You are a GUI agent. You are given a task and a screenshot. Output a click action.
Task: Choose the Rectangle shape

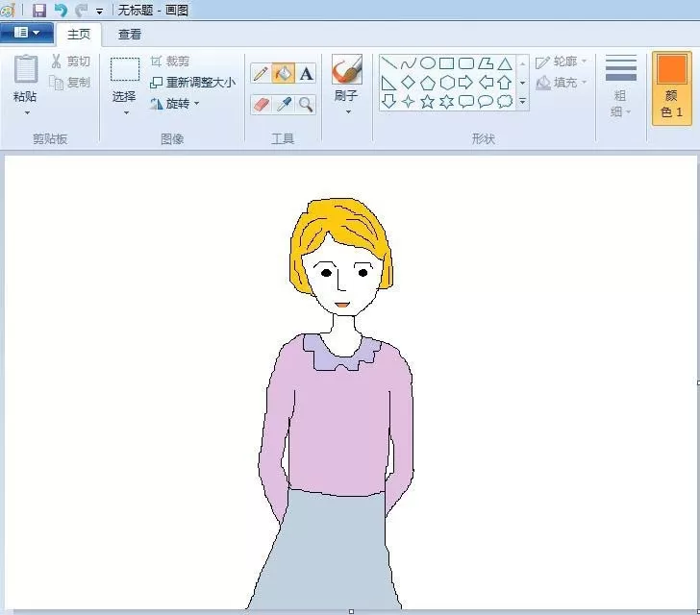[447, 63]
